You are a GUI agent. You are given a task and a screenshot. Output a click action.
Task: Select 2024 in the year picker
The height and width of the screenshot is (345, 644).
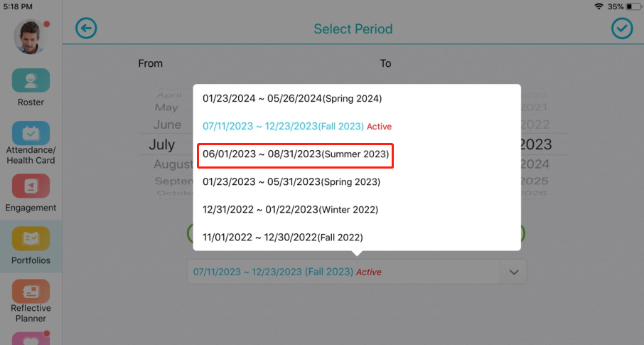(534, 164)
